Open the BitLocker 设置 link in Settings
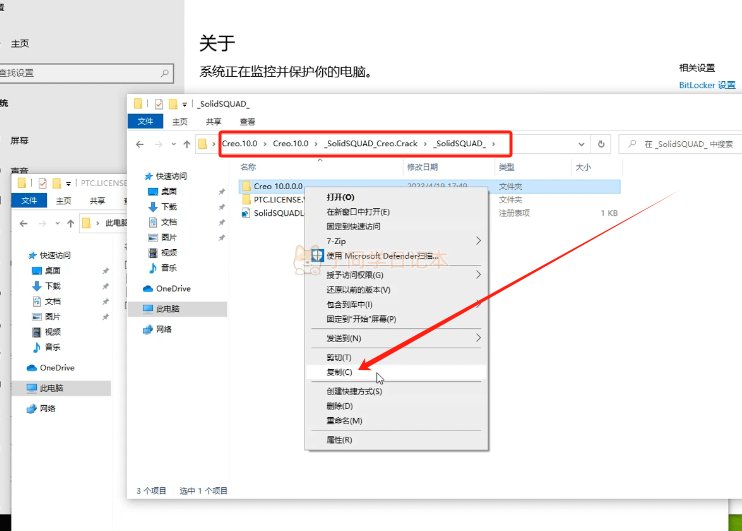742x531 pixels. tap(707, 85)
